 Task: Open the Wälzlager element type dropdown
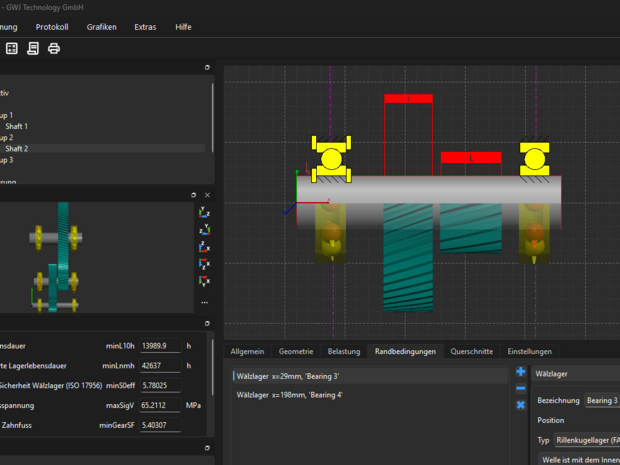point(576,374)
